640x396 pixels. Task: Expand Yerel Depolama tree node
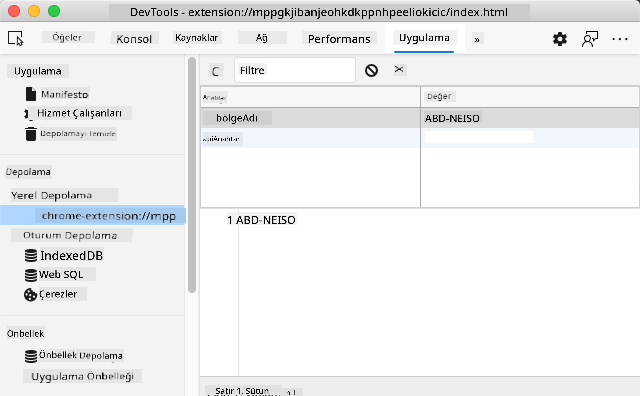(x=51, y=195)
